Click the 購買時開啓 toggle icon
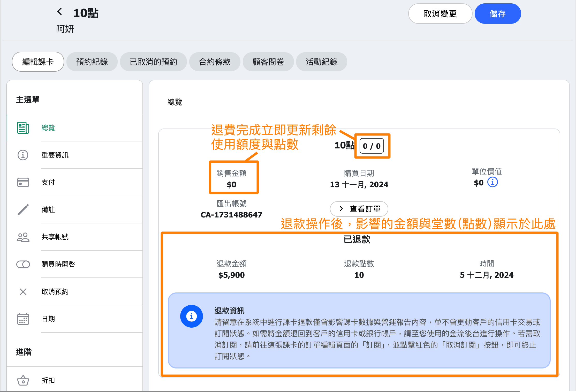Viewport: 576px width, 392px height. pos(23,264)
